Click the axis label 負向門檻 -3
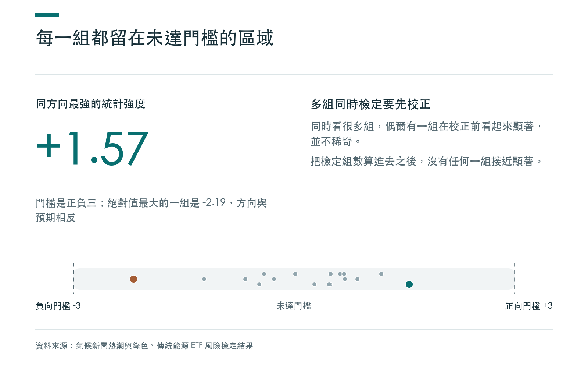The width and height of the screenshot is (588, 368). pyautogui.click(x=58, y=306)
